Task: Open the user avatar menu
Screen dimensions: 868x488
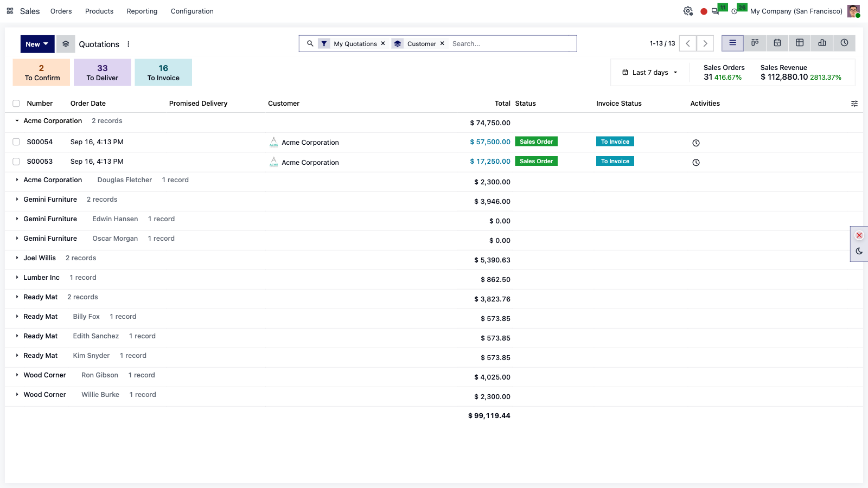Action: (x=853, y=11)
